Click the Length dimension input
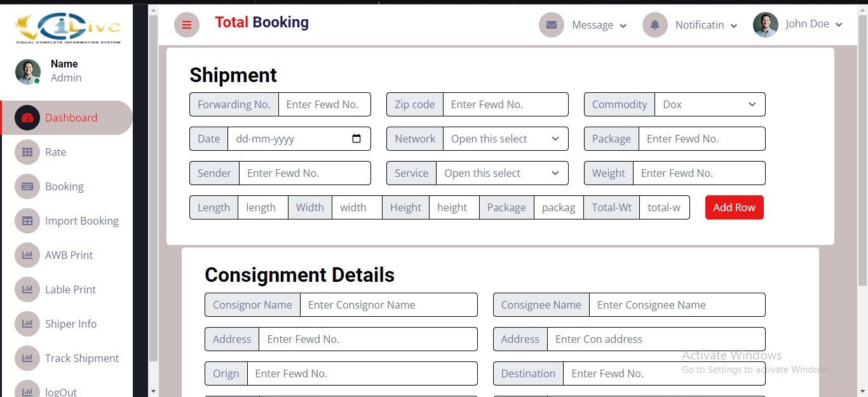 (x=263, y=207)
